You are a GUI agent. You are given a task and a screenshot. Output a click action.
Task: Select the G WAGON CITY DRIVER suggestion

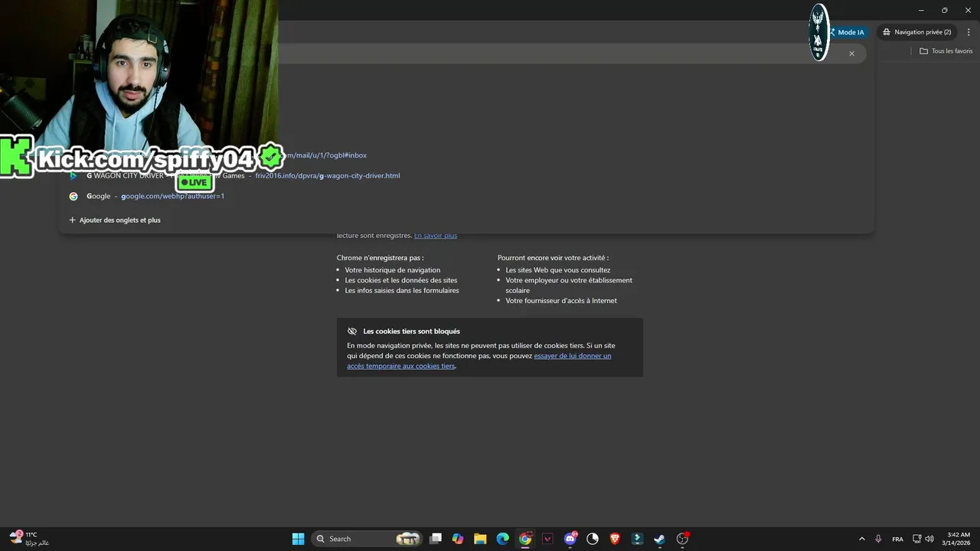click(x=466, y=176)
